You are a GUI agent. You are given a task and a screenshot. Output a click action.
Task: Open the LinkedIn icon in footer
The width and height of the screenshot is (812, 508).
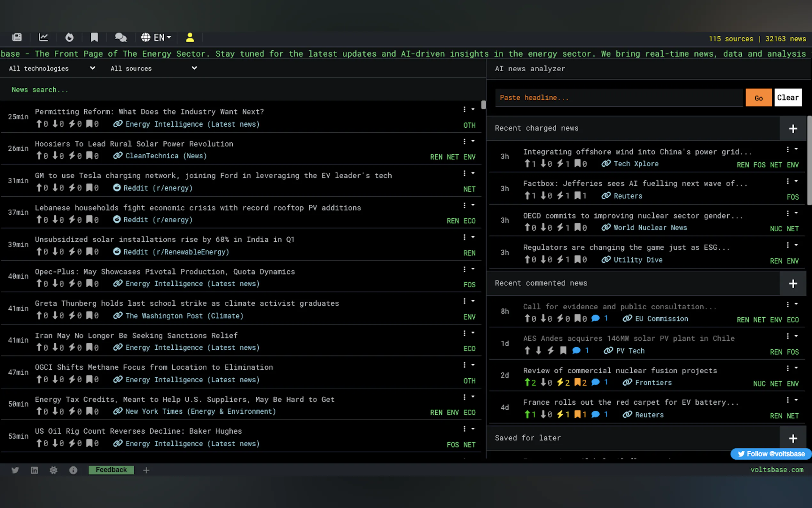[34, 470]
